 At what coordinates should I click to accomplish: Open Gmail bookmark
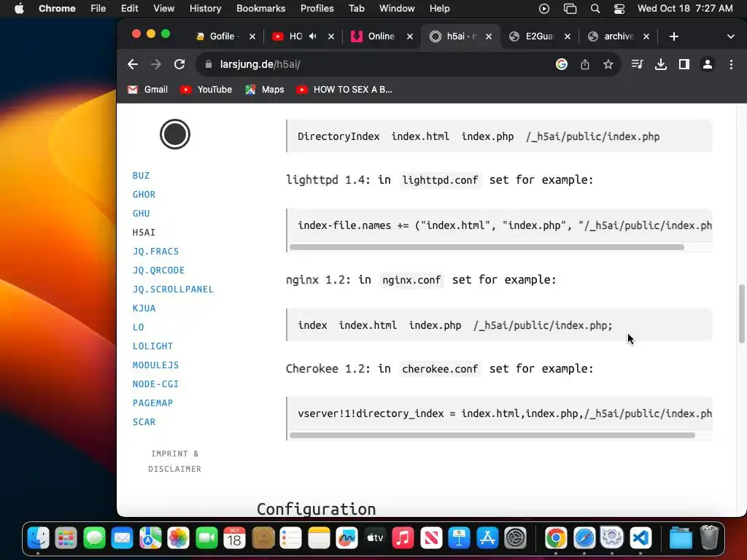[x=147, y=90]
